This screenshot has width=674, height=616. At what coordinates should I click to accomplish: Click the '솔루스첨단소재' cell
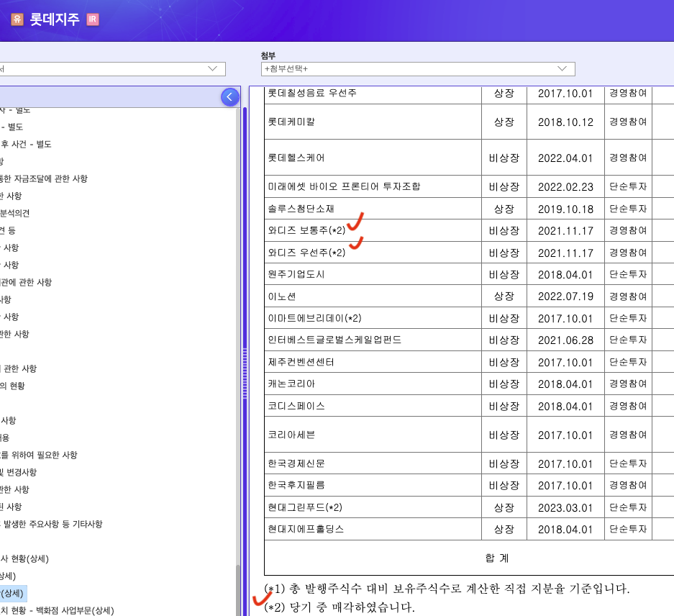(x=373, y=209)
